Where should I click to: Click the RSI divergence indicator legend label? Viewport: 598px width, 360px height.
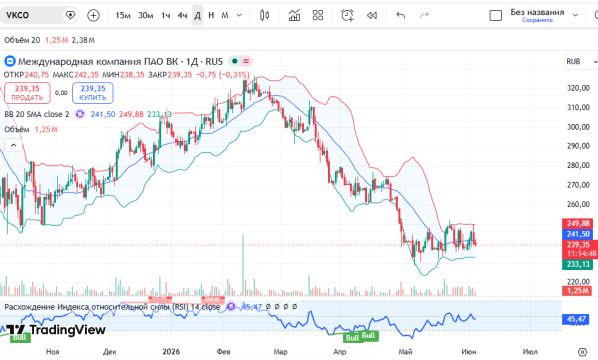pos(112,307)
